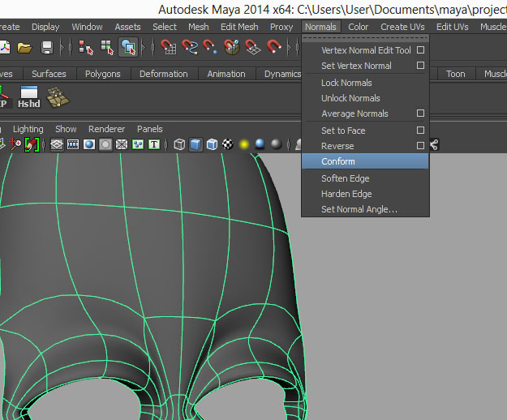Enable snap to grids magnet icon
507x420 pixels.
point(169,47)
